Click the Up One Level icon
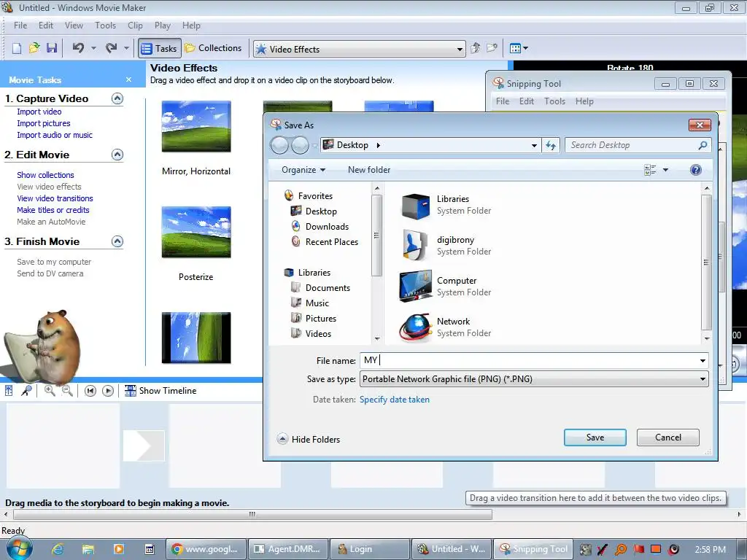 tap(475, 48)
